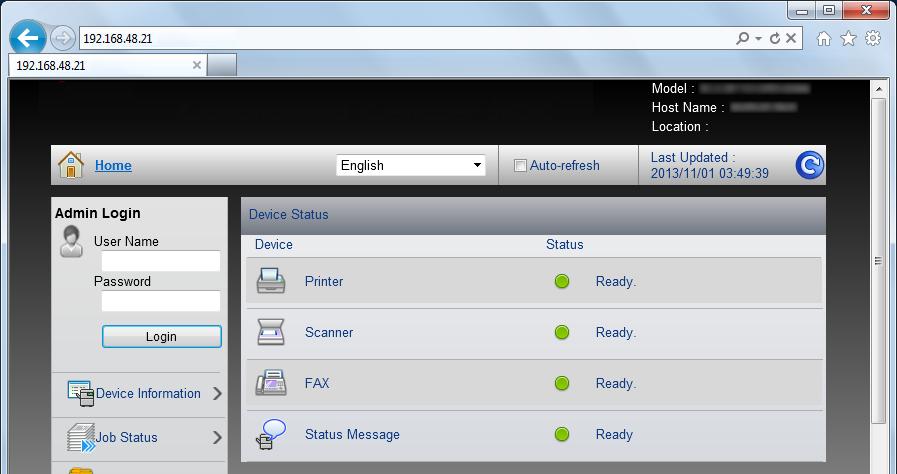Expand Device Information menu chevron
The width and height of the screenshot is (897, 474).
[x=217, y=393]
